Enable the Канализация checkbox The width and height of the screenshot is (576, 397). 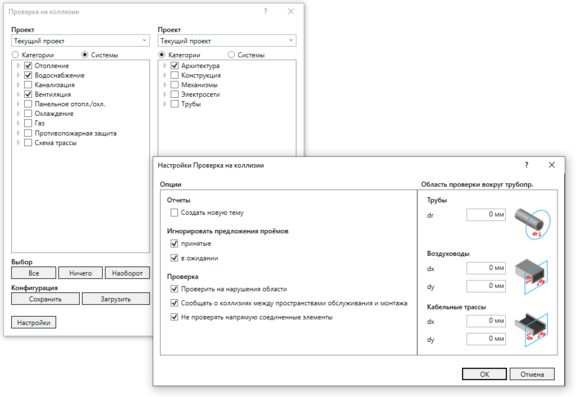click(x=28, y=85)
